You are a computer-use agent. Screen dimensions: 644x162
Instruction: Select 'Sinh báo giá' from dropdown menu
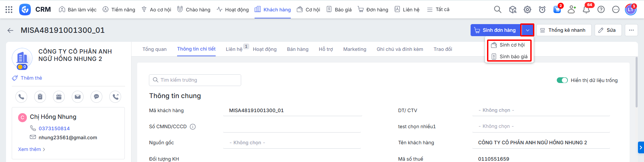[513, 57]
